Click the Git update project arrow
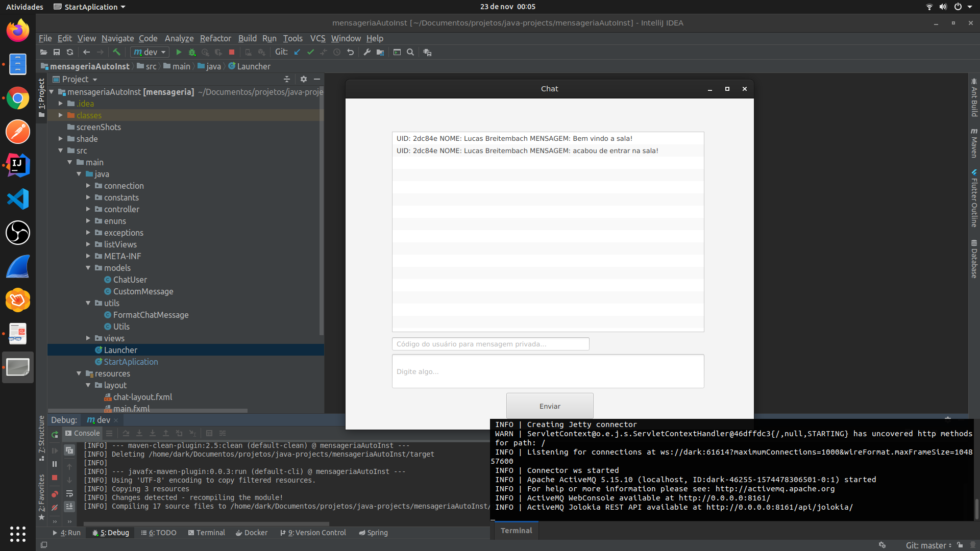The height and width of the screenshot is (551, 980). pos(297,52)
